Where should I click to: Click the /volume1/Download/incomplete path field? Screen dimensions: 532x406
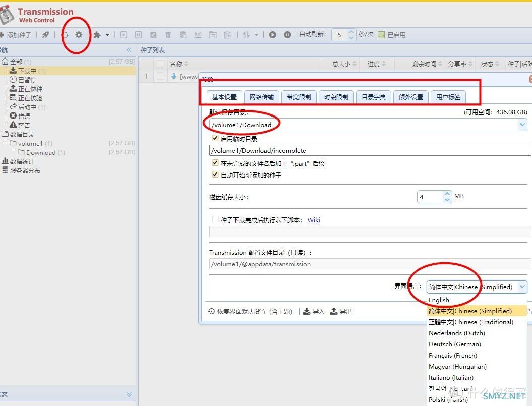point(370,150)
